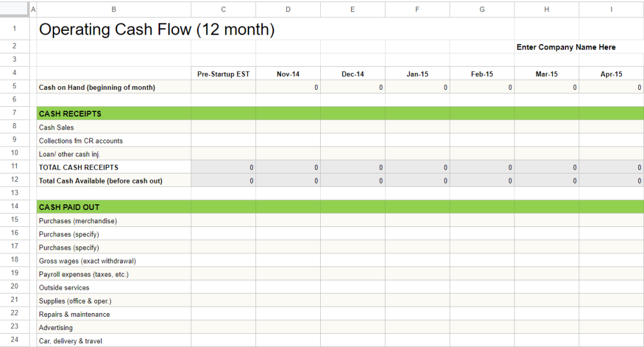Select row 14 header

[14, 207]
